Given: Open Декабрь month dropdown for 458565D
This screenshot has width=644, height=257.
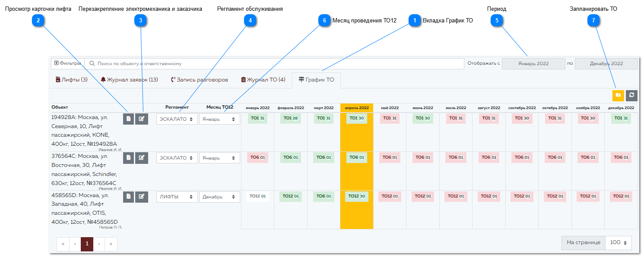Looking at the screenshot, I should pos(219,197).
